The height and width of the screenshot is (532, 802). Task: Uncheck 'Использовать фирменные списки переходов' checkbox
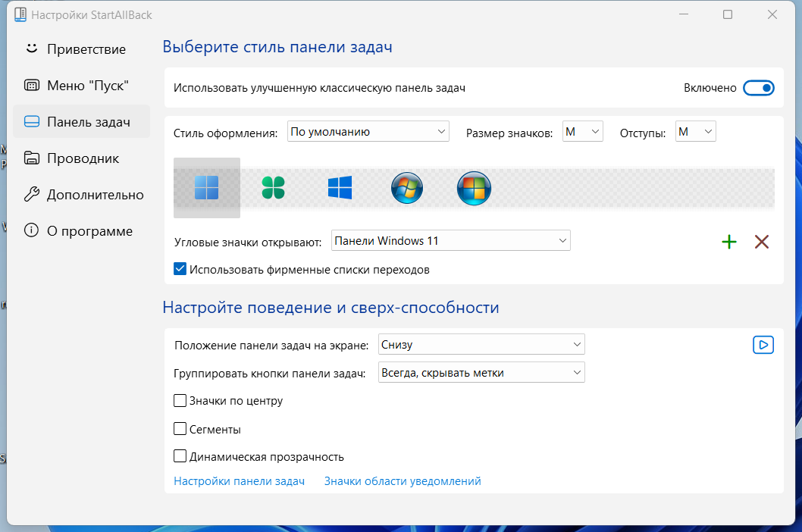click(x=180, y=269)
